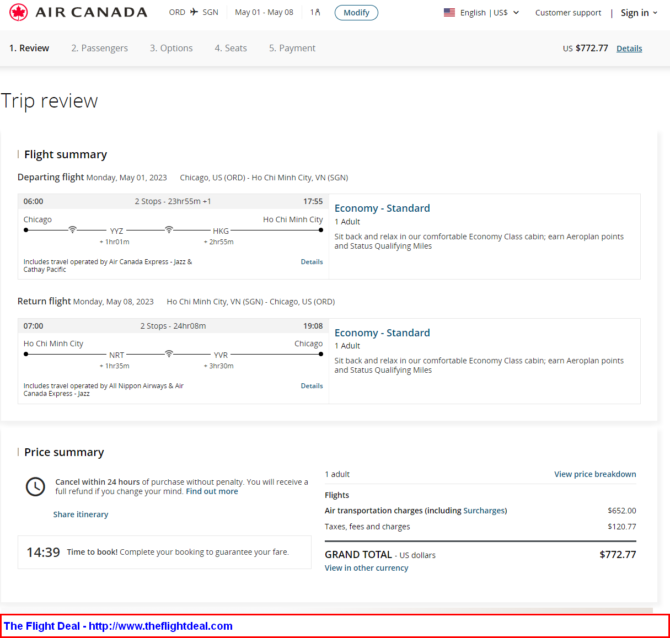Image resolution: width=670 pixels, height=638 pixels.
Task: Go to the 4. Seats step
Action: [x=231, y=48]
